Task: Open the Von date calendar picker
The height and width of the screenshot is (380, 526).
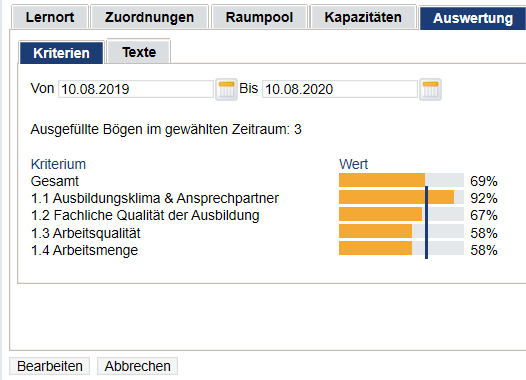Action: [226, 89]
